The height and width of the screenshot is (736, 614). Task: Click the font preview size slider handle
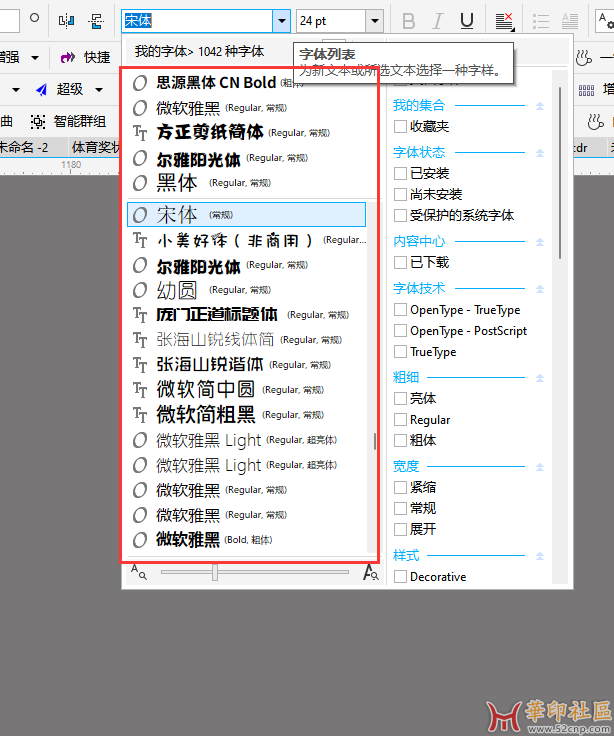(x=215, y=572)
